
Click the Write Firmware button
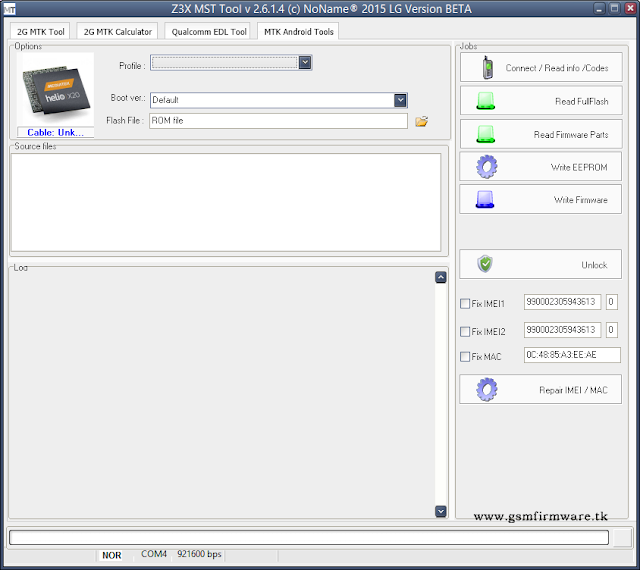pyautogui.click(x=540, y=200)
